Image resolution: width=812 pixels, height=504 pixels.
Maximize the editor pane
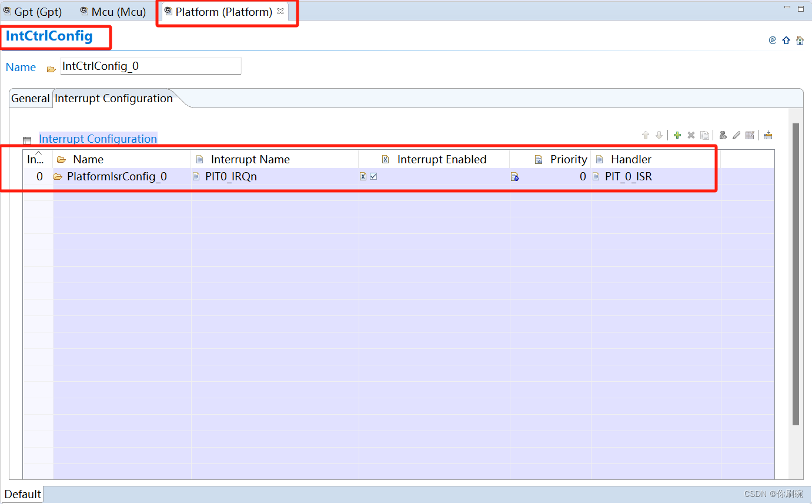pyautogui.click(x=800, y=8)
